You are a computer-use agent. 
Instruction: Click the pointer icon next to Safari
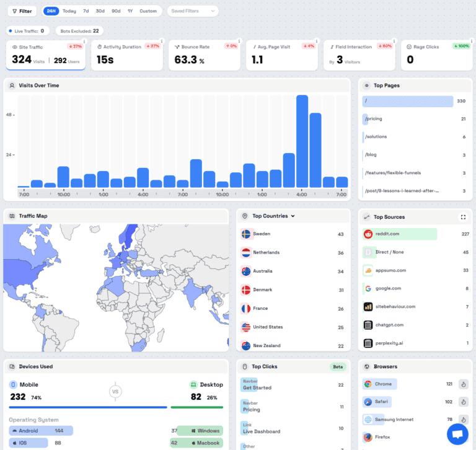(x=463, y=402)
